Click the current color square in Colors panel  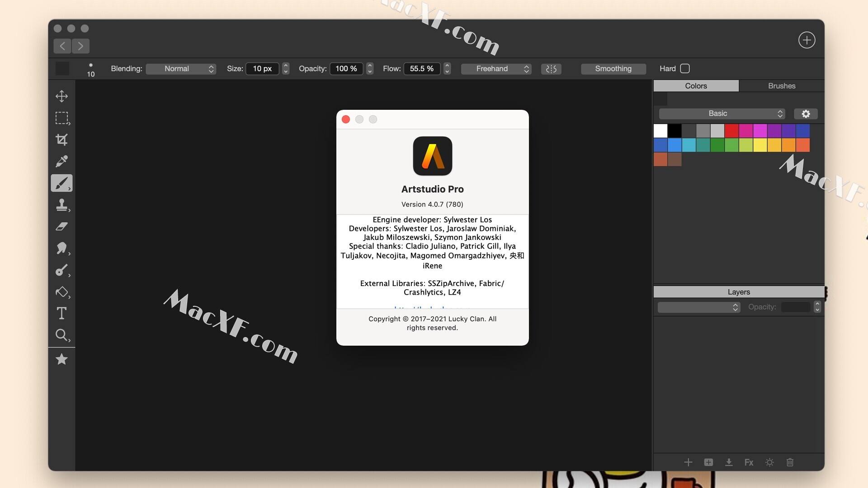(x=660, y=99)
